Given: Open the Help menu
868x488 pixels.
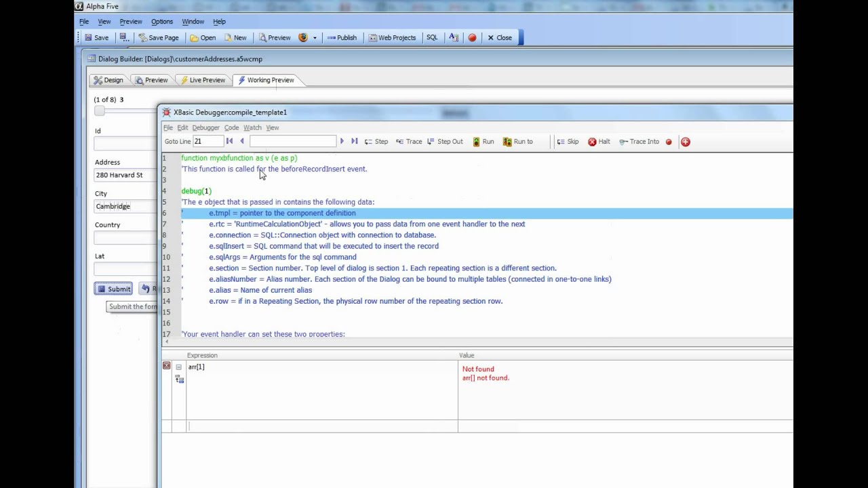Looking at the screenshot, I should [219, 22].
